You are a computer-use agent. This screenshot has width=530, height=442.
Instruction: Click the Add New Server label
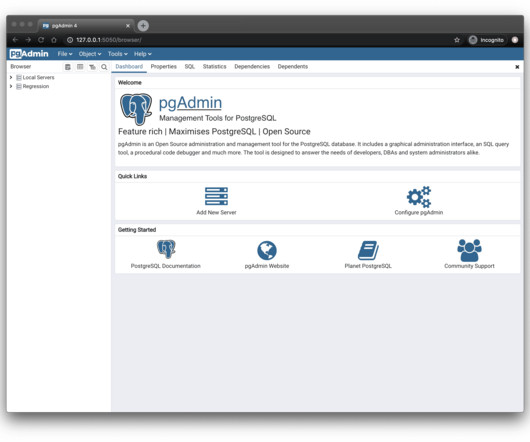click(216, 213)
